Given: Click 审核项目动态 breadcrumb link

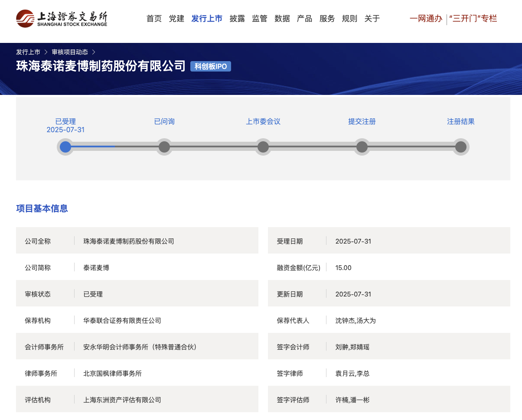Looking at the screenshot, I should 70,52.
